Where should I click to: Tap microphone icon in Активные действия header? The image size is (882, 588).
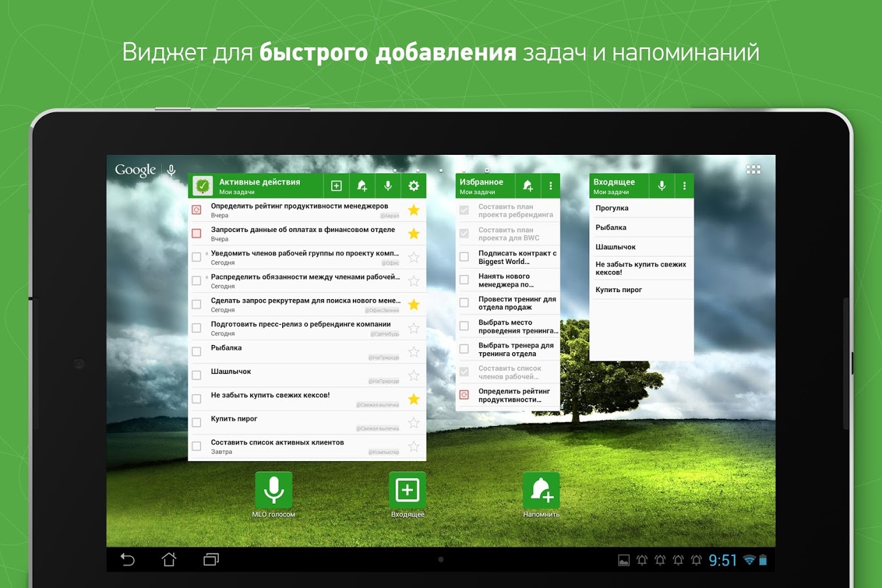[388, 186]
